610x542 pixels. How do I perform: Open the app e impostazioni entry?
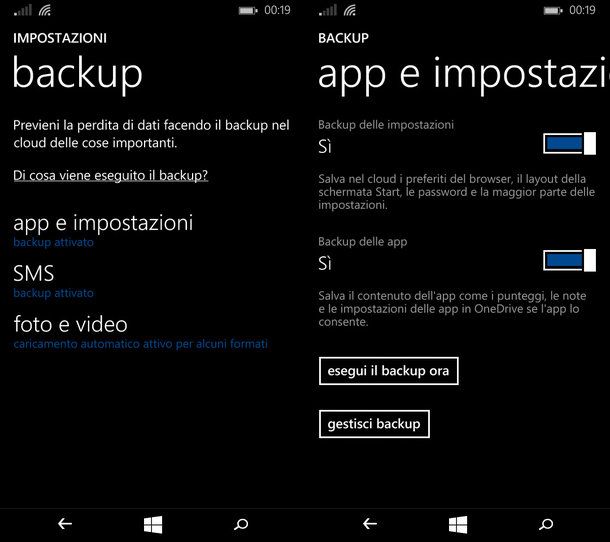pos(103,223)
